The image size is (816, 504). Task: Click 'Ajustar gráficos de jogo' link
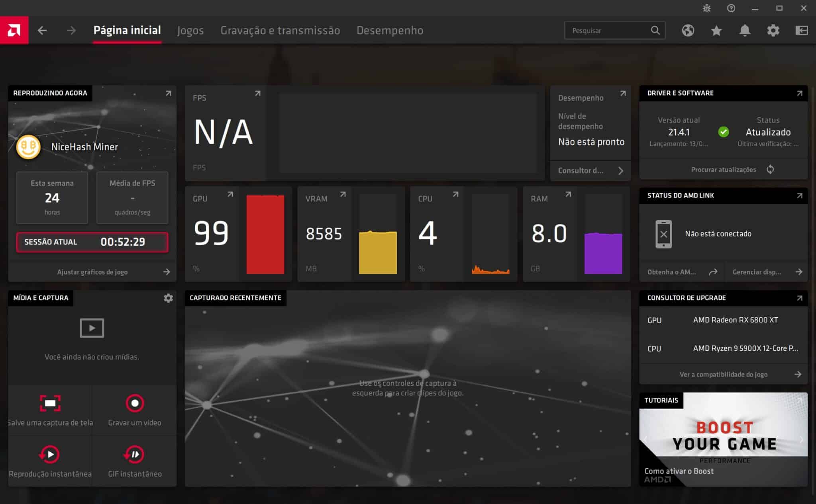tap(92, 272)
